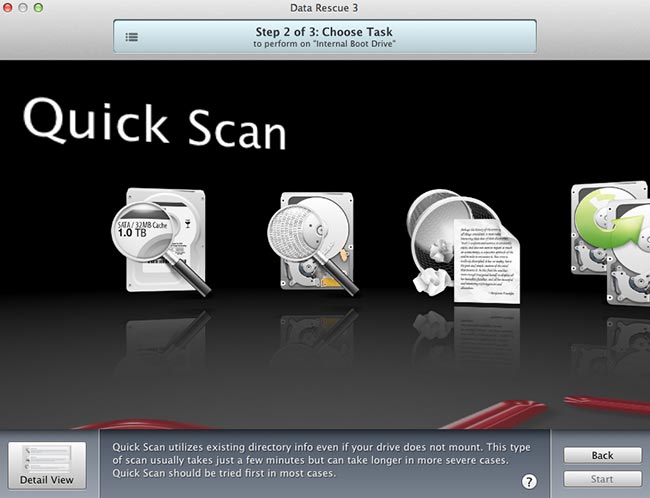Switch to Detail View

47,465
